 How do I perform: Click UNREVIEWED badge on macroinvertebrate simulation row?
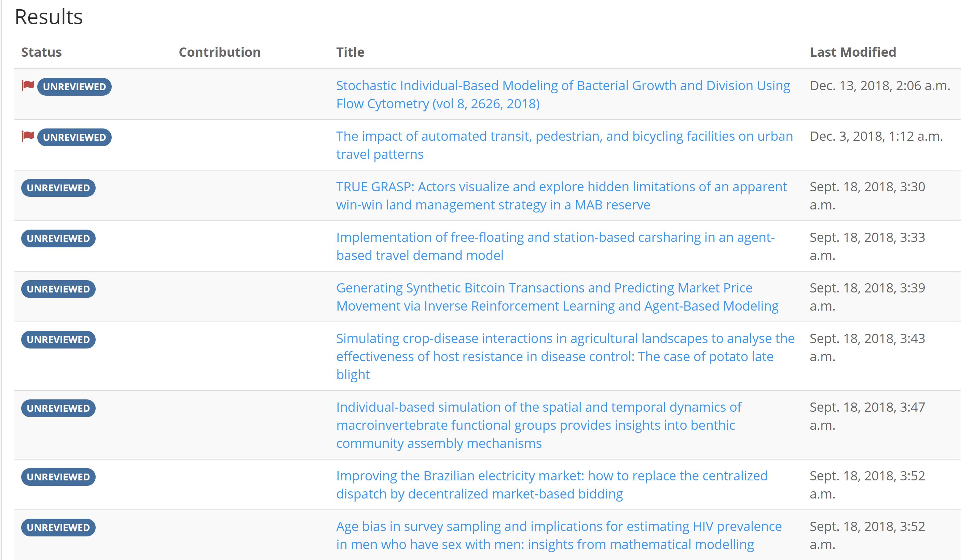[x=58, y=408]
